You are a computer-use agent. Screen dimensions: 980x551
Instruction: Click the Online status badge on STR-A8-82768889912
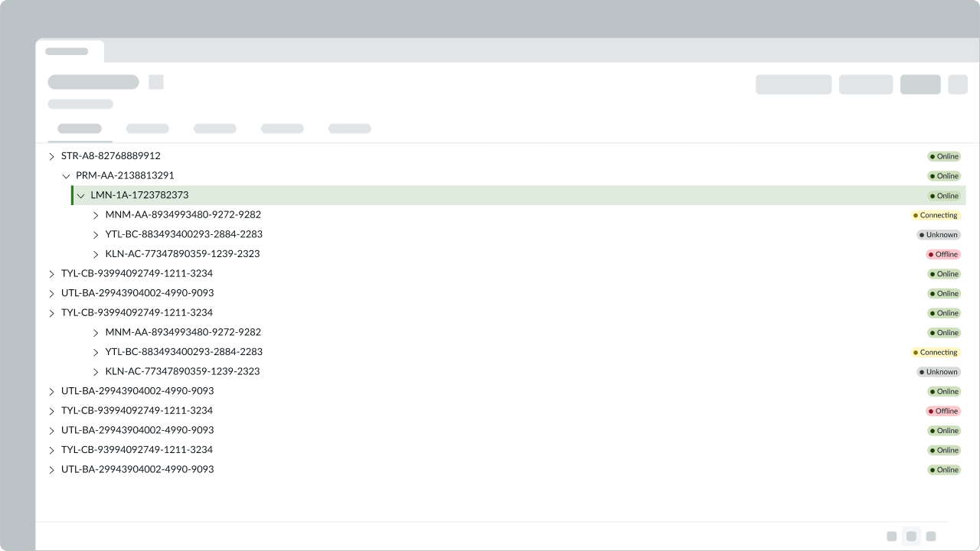click(x=943, y=156)
